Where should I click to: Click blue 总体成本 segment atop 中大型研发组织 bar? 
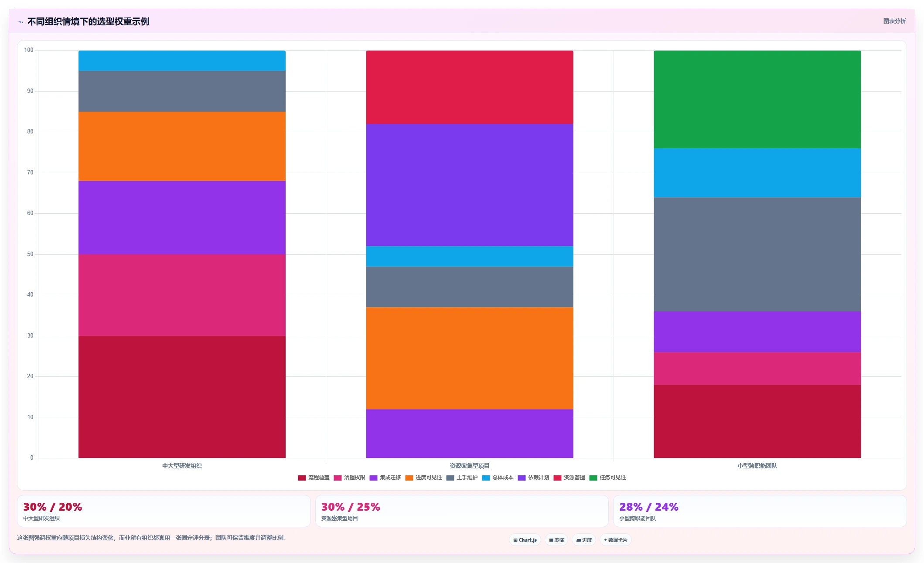[182, 61]
